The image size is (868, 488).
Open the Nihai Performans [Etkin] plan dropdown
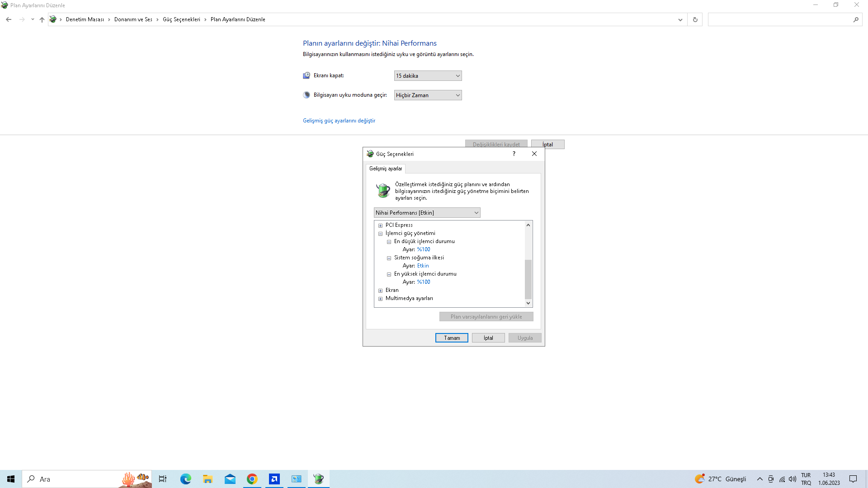point(427,213)
